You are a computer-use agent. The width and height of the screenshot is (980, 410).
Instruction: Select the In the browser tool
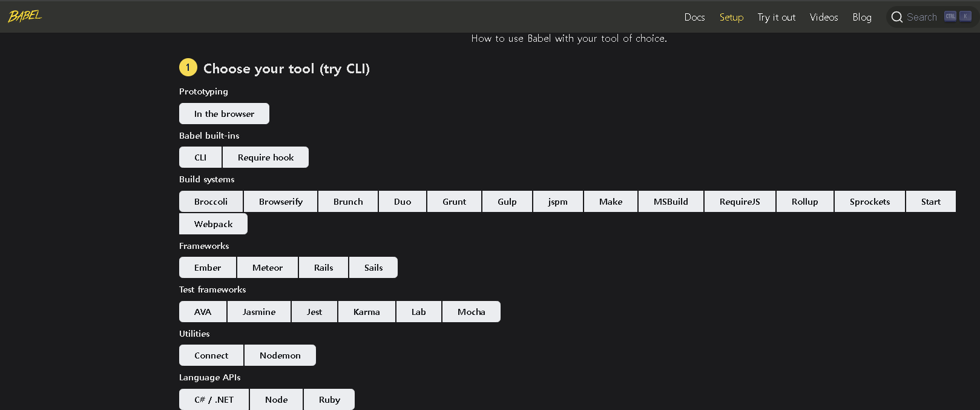coord(224,114)
